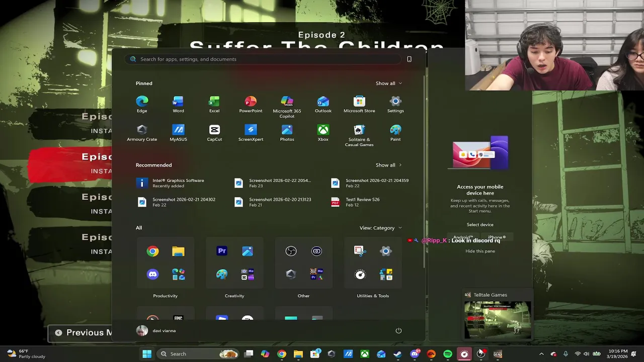Click the Windows Start button
Screen dimensions: 644x362
coord(147,354)
